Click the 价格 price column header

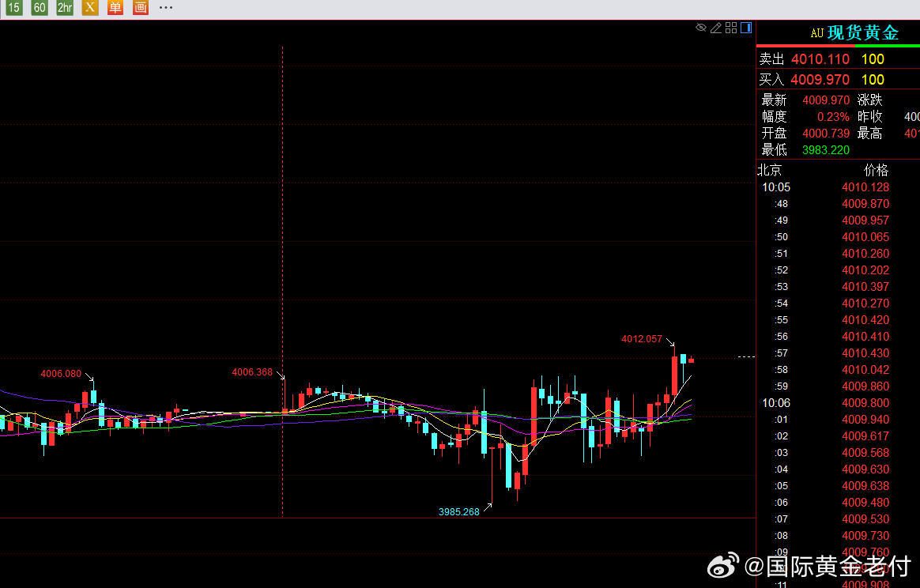click(x=876, y=170)
